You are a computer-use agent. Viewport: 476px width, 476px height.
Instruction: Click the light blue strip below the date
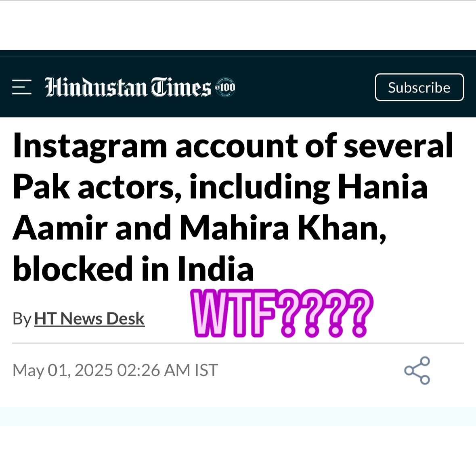238,416
